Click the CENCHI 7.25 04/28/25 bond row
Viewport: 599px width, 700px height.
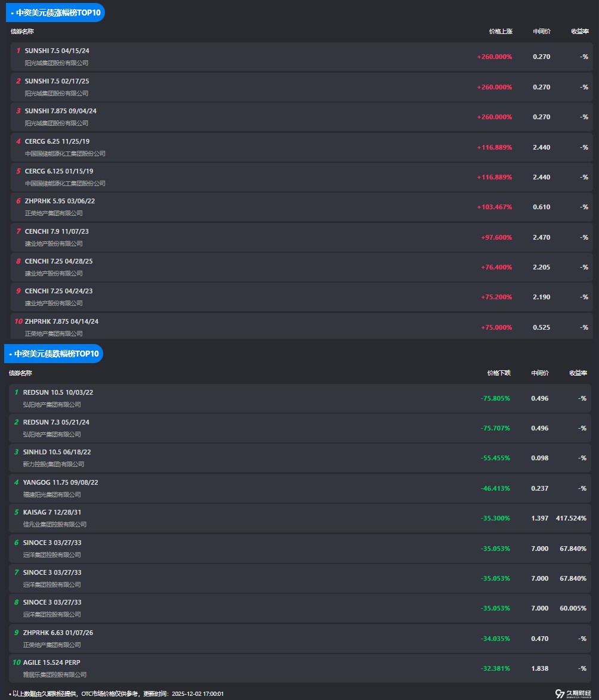click(x=58, y=261)
